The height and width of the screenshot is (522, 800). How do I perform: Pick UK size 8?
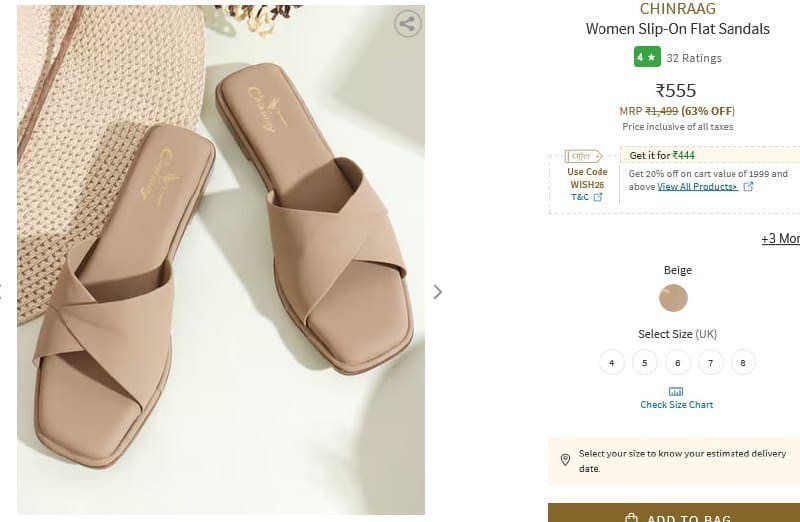[743, 363]
